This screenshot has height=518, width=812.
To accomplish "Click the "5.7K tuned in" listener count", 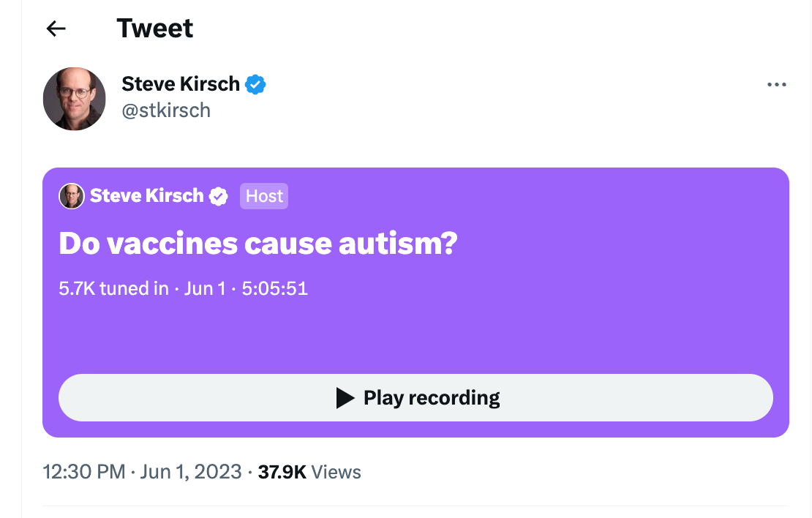I will point(113,288).
